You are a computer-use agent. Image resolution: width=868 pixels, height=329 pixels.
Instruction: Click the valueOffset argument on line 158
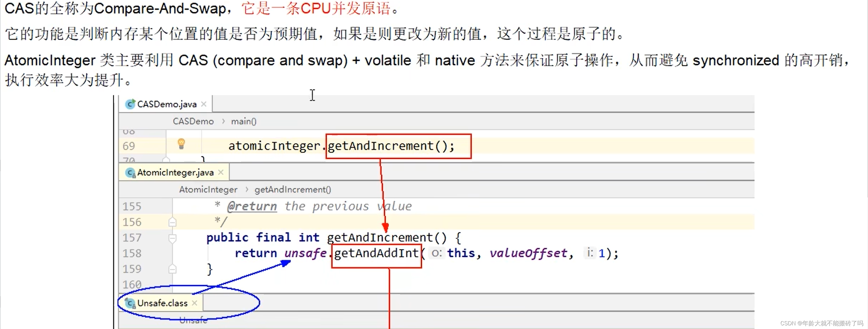pyautogui.click(x=528, y=253)
